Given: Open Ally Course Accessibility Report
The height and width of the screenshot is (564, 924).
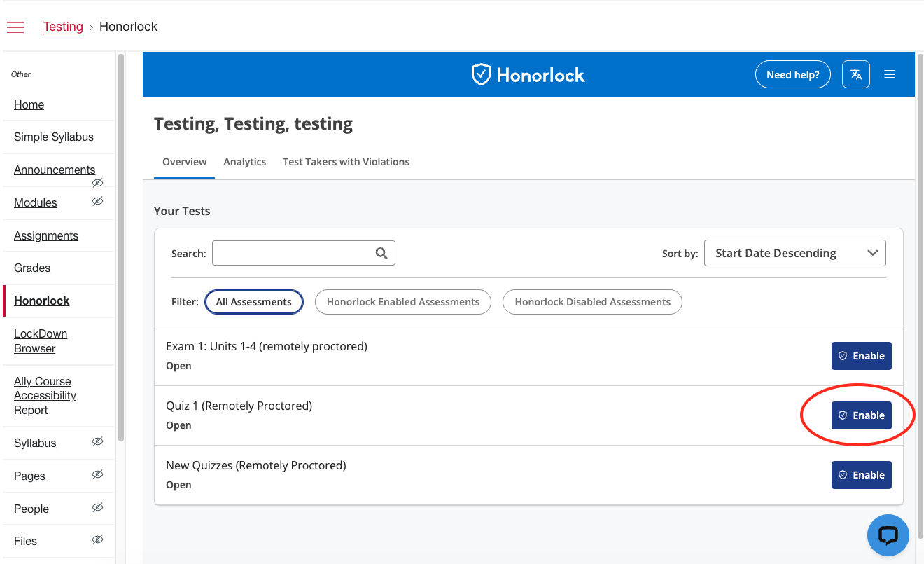Looking at the screenshot, I should click(45, 396).
